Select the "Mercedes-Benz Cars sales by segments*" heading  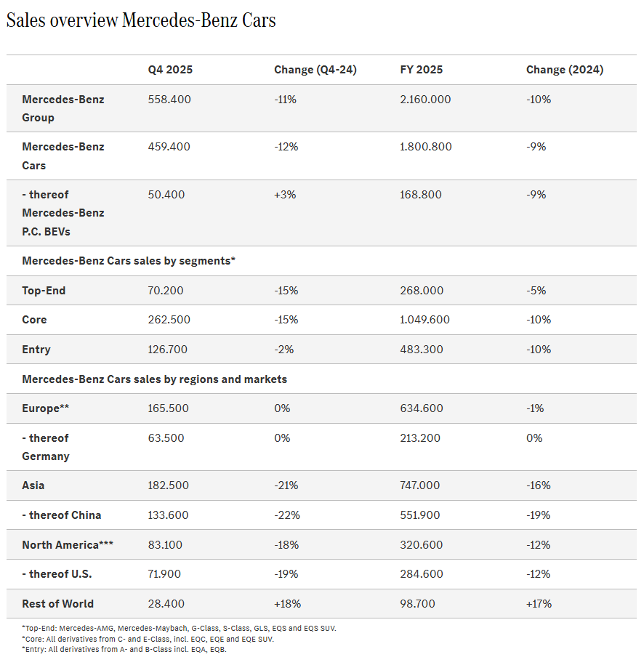pyautogui.click(x=129, y=261)
